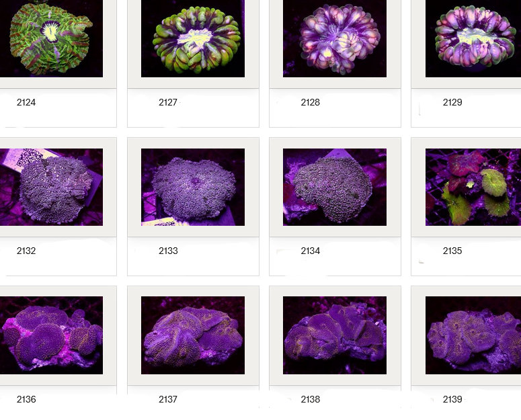This screenshot has width=521, height=420.
Task: Open the mushroom coral thumbnail labeled 2132
Action: coord(51,187)
